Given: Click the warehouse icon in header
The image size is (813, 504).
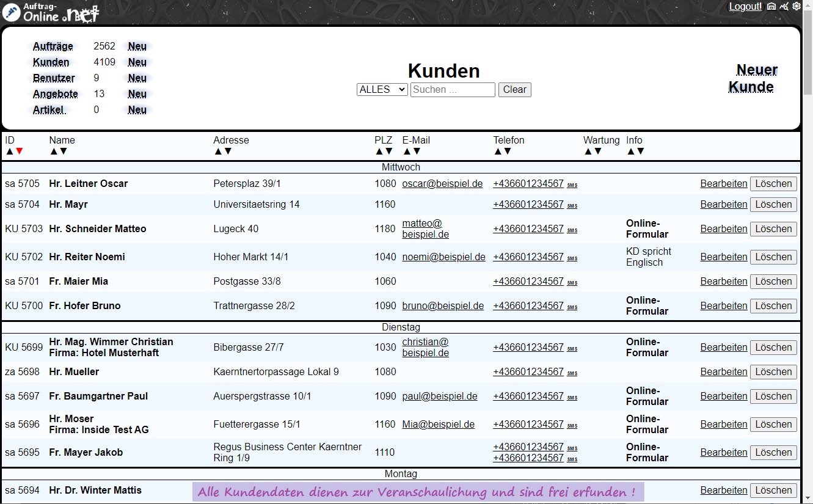Looking at the screenshot, I should [x=771, y=6].
